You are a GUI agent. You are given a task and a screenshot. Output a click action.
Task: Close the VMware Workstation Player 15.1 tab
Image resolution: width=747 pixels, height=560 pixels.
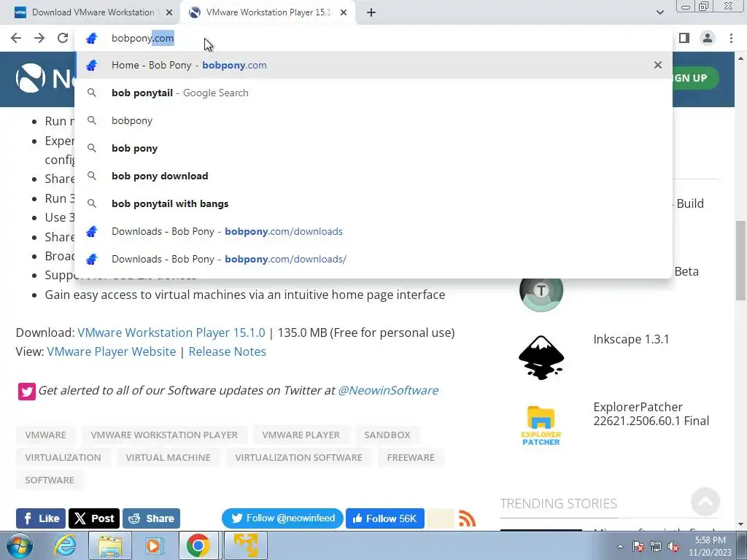pyautogui.click(x=344, y=12)
